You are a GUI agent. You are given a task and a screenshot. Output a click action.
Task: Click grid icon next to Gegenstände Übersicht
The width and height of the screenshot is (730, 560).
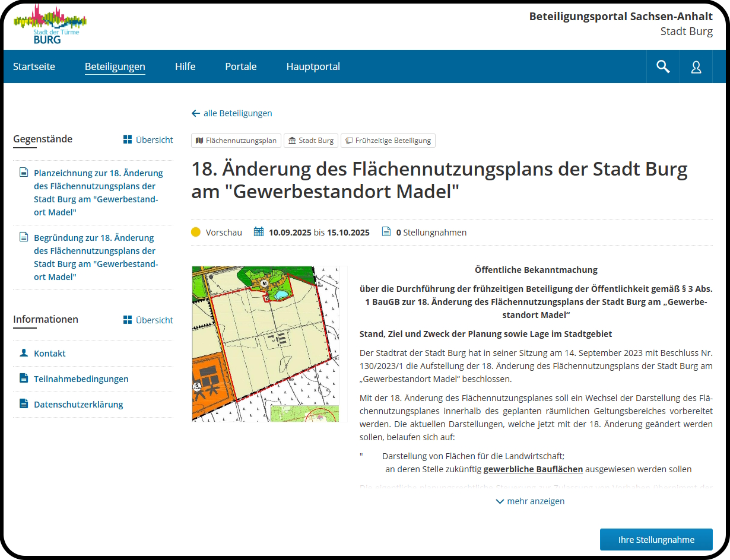[x=127, y=140]
